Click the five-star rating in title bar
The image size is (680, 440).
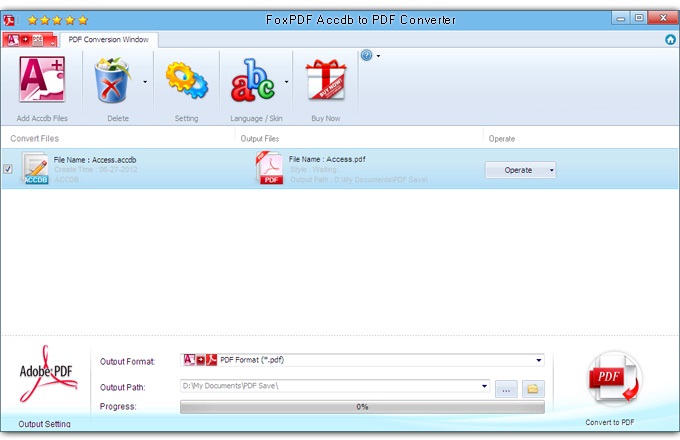point(58,20)
